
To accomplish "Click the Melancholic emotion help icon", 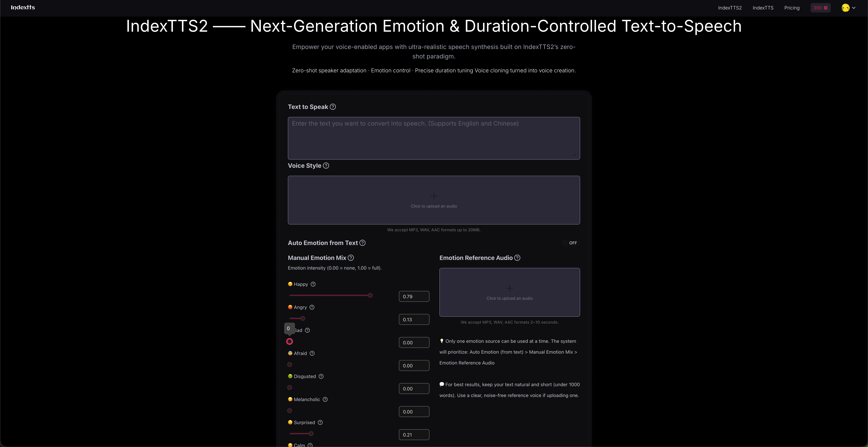I will 325,400.
